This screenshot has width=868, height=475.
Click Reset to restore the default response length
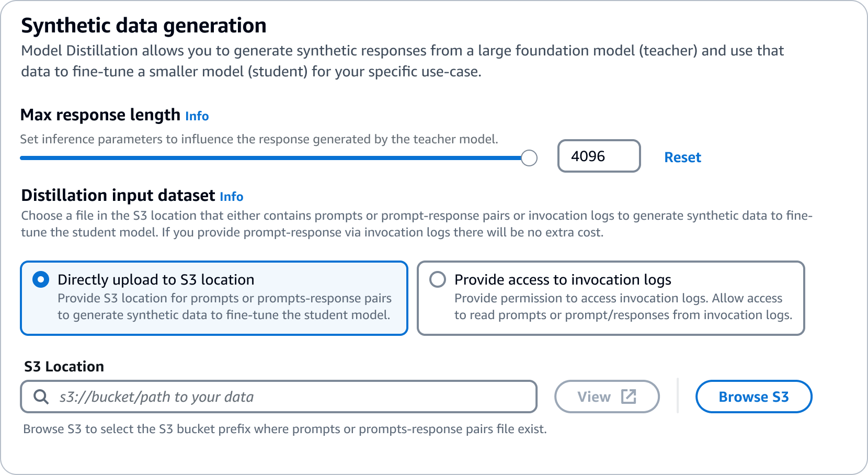pos(682,157)
